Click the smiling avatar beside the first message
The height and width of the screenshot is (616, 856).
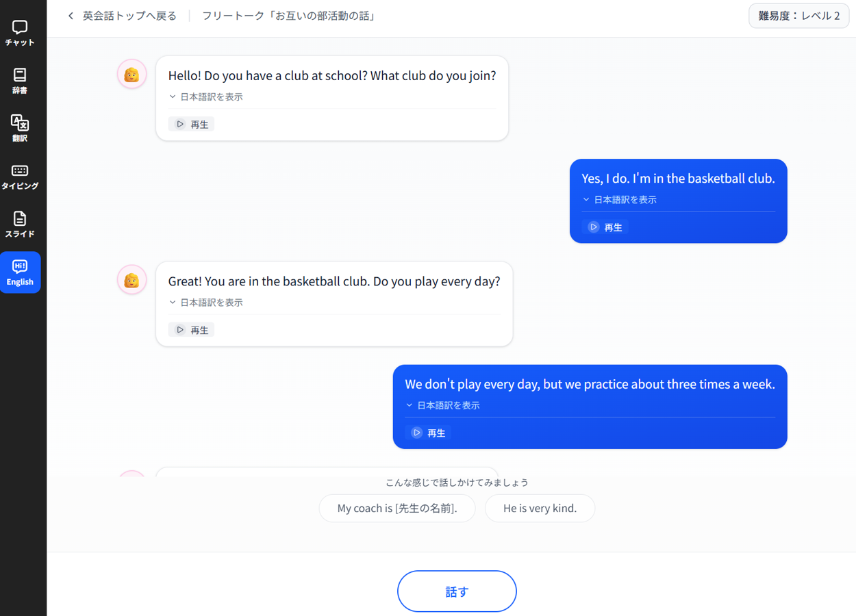pos(131,74)
